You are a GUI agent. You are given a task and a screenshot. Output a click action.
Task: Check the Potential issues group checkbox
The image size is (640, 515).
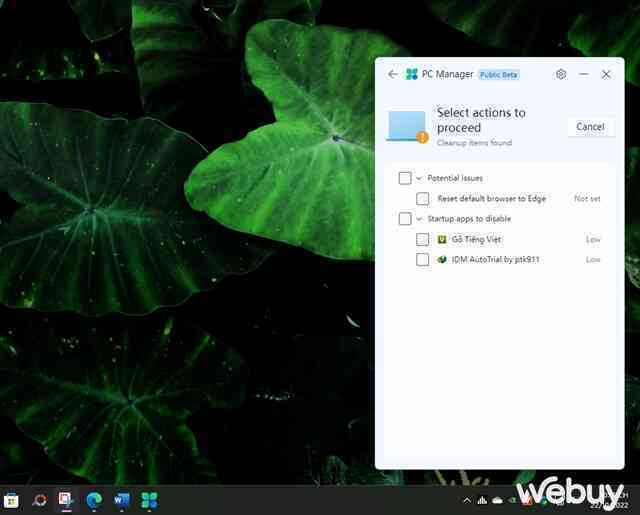(x=405, y=178)
